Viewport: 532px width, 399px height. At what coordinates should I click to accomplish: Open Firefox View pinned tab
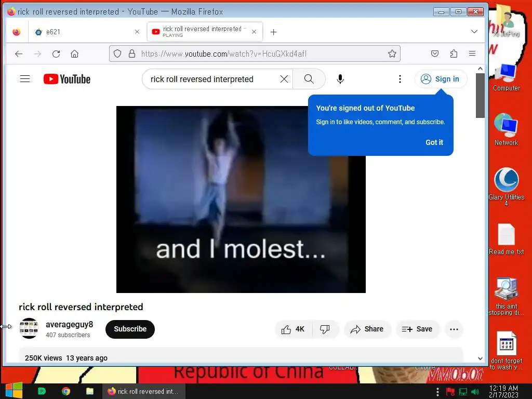tap(16, 32)
